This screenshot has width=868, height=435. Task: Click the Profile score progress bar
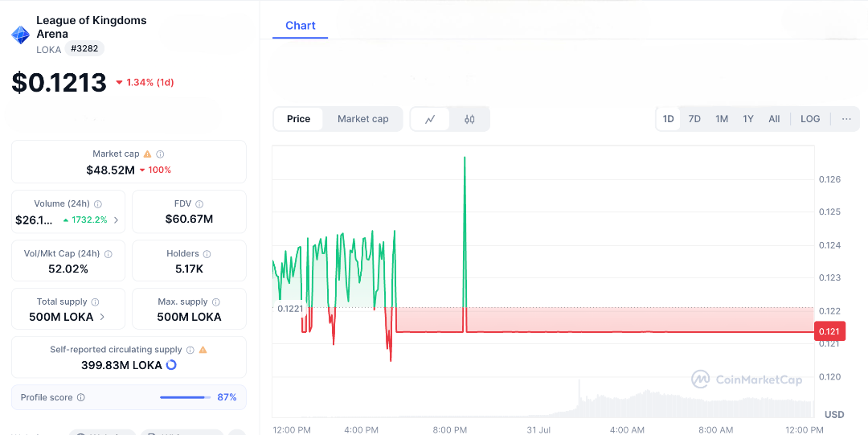click(x=184, y=397)
